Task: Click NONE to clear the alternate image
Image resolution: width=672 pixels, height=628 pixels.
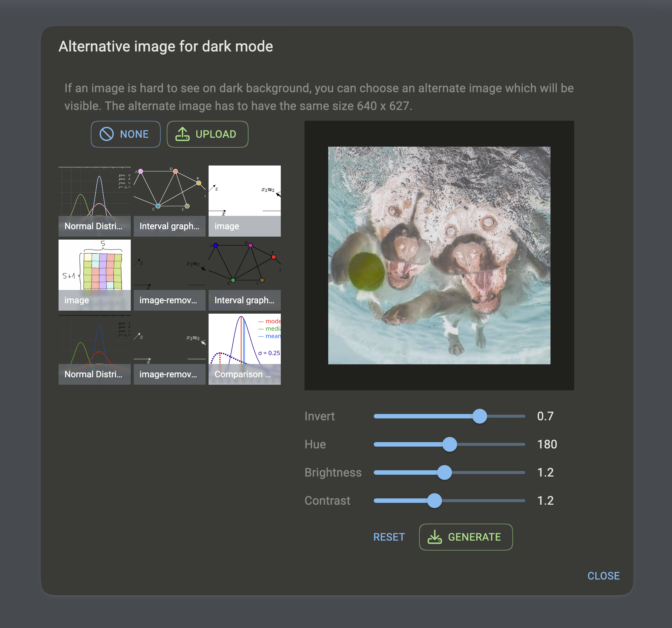Action: click(126, 134)
